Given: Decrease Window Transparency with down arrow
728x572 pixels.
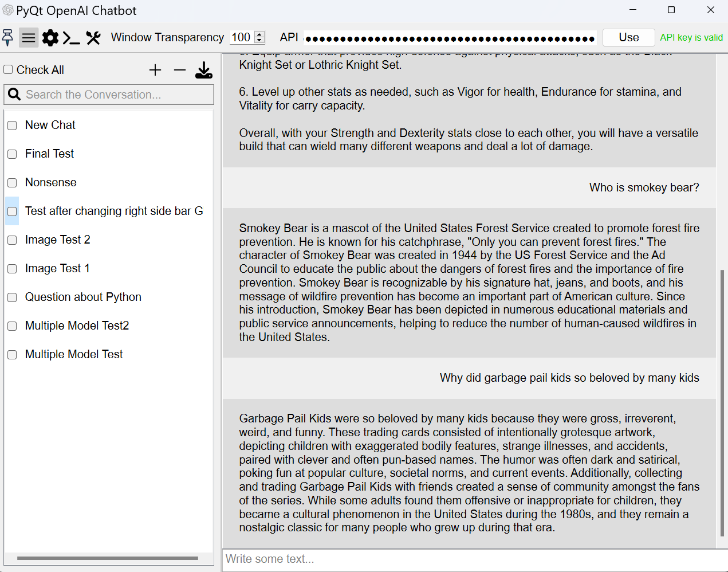Looking at the screenshot, I should (x=259, y=41).
